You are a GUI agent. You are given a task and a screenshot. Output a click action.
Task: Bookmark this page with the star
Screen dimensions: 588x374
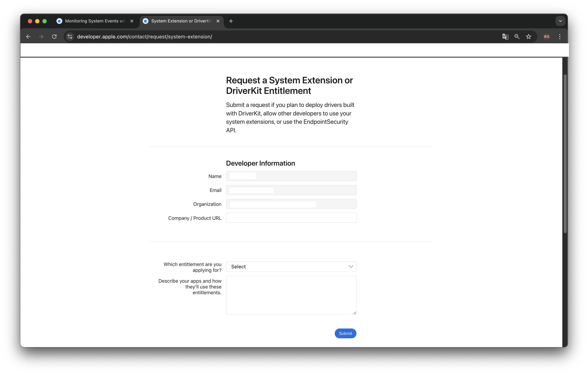529,36
